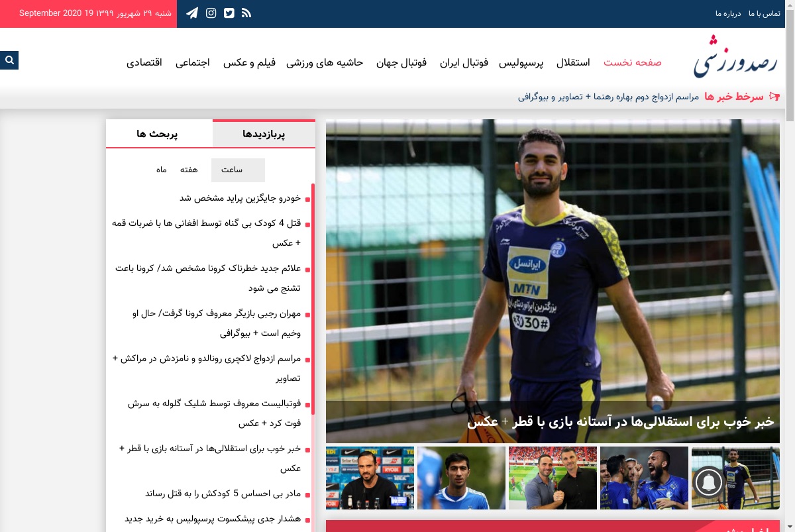Screen dimensions: 795x532
Task: Open the RSS feed icon
Action: pyautogui.click(x=246, y=13)
